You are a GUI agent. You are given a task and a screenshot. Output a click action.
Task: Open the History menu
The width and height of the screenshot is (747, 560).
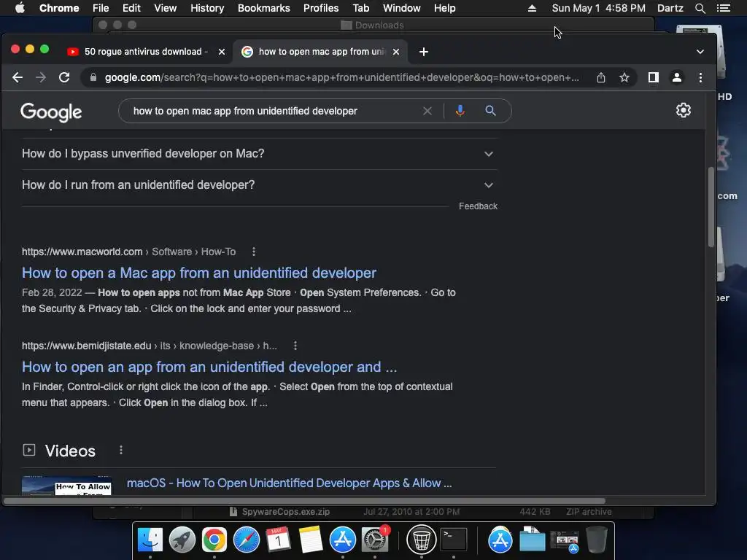coord(207,8)
